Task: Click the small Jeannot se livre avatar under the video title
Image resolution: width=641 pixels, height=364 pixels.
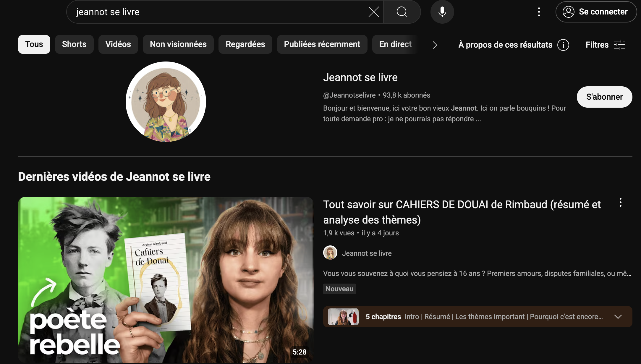Action: (330, 253)
